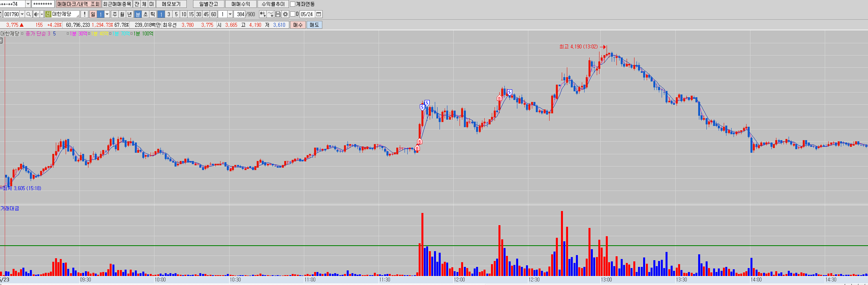Click the exclamation mark info button
868x285 pixels.
(x=84, y=14)
